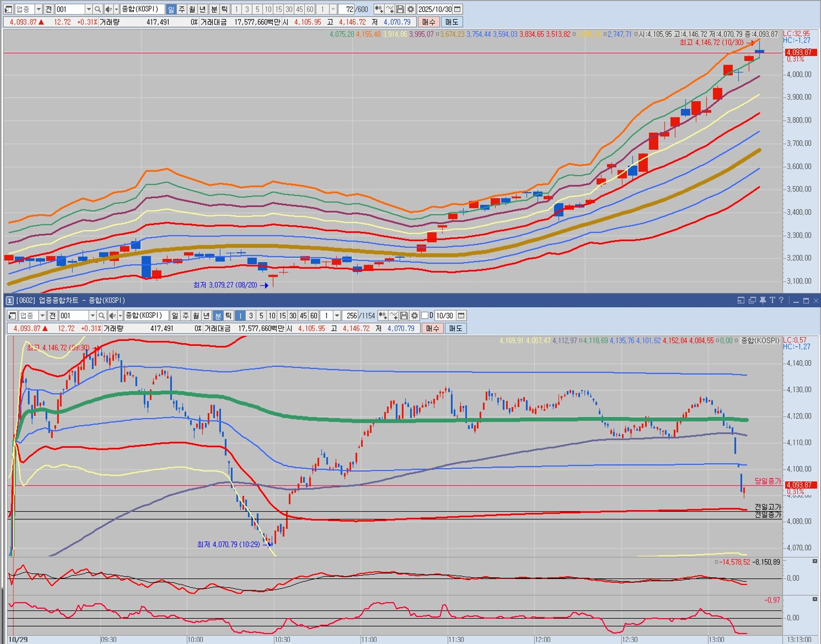Open the 001 code dropdown in lower chart
This screenshot has height=644, width=821.
pos(92,315)
